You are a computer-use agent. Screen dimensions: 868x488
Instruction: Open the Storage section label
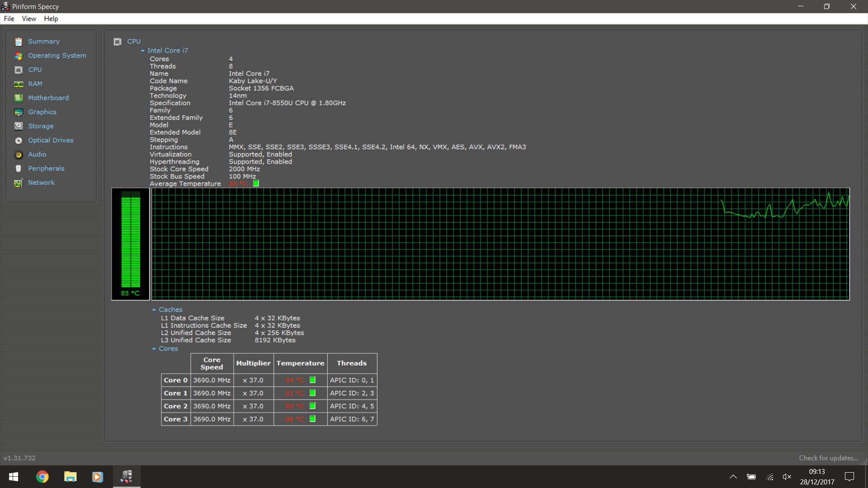(x=41, y=126)
